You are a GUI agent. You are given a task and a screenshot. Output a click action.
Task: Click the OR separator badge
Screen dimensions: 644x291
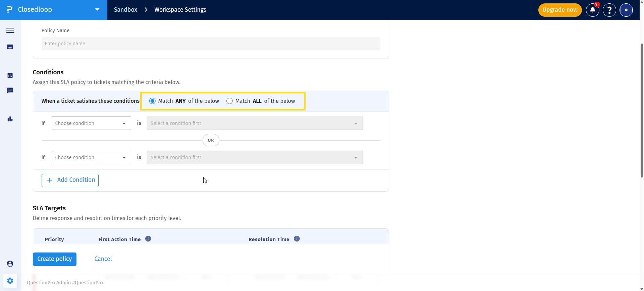(211, 140)
